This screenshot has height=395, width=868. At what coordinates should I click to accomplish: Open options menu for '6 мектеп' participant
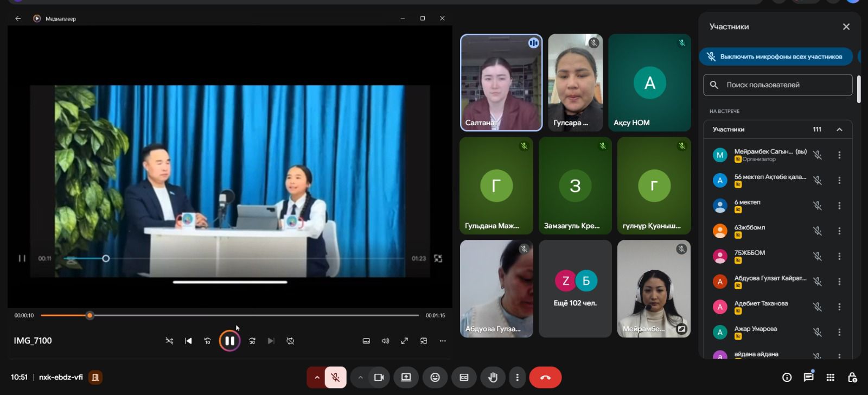tap(839, 206)
